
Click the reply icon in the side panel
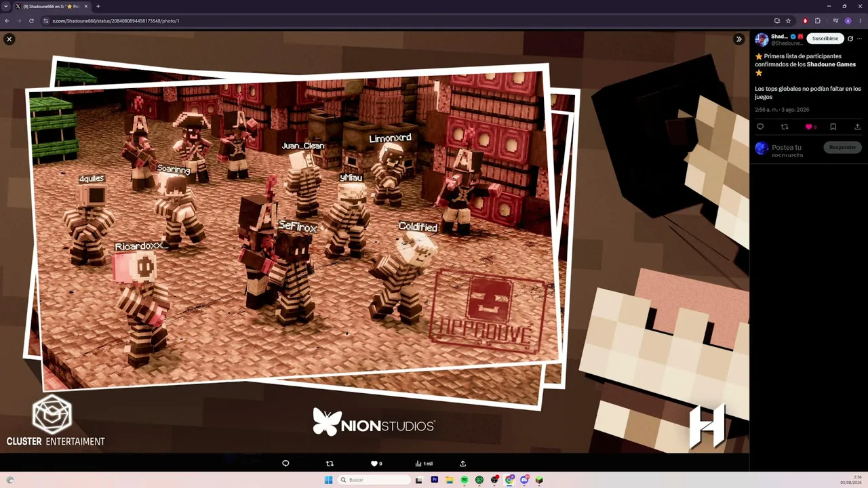(x=760, y=127)
